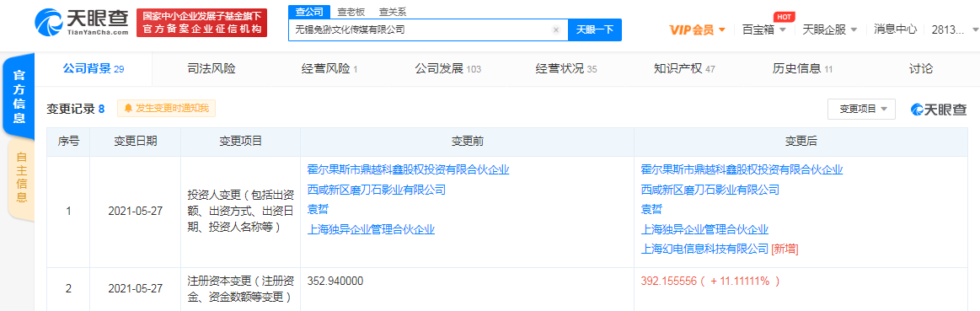Open 西咸新区磨刀石影业 link in 变更前 column
The width and height of the screenshot is (980, 311).
[377, 190]
